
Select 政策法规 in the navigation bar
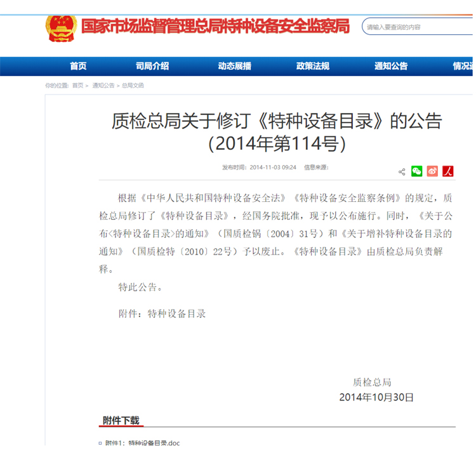coord(312,66)
